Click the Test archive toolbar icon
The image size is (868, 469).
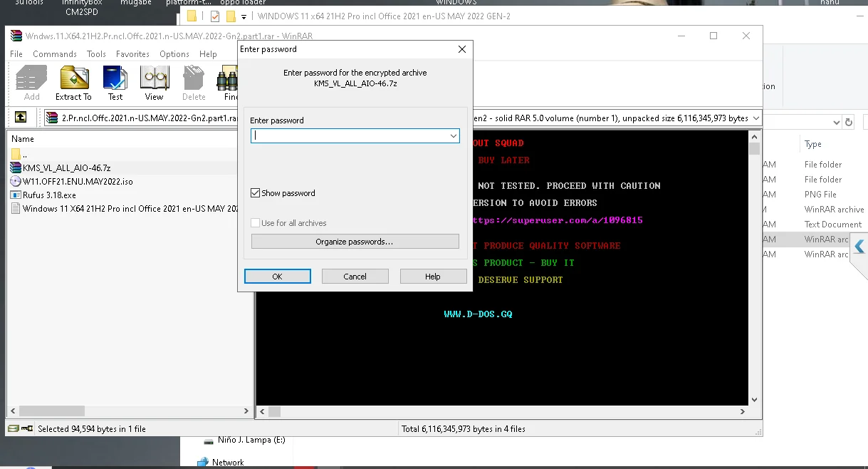click(115, 83)
